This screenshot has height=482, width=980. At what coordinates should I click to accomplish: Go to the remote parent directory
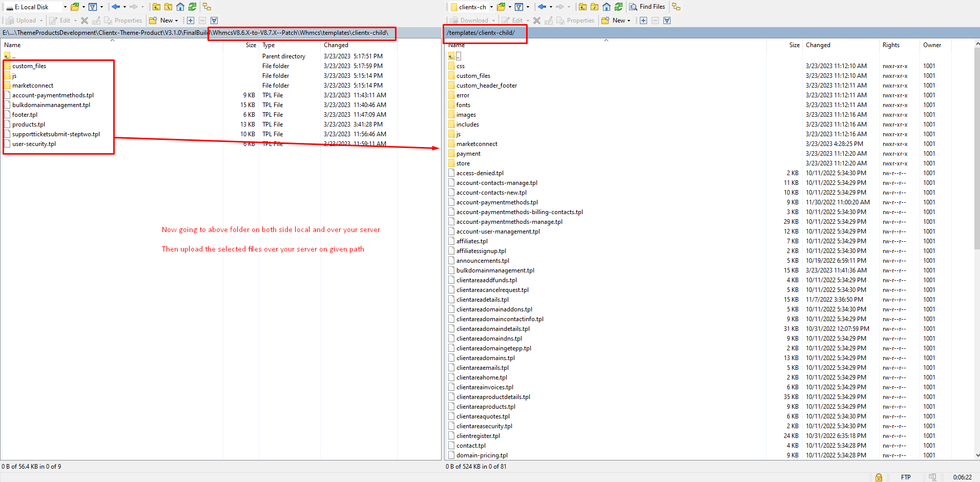(582, 7)
